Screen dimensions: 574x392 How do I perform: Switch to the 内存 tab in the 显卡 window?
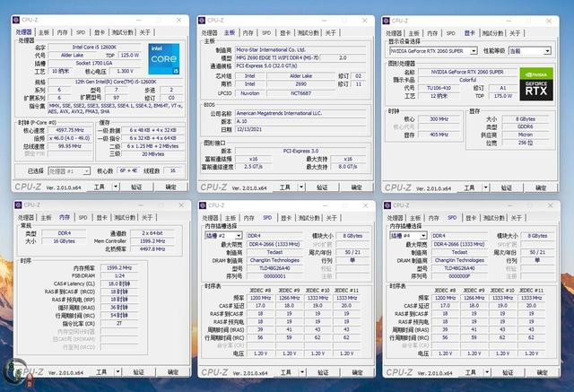432,33
